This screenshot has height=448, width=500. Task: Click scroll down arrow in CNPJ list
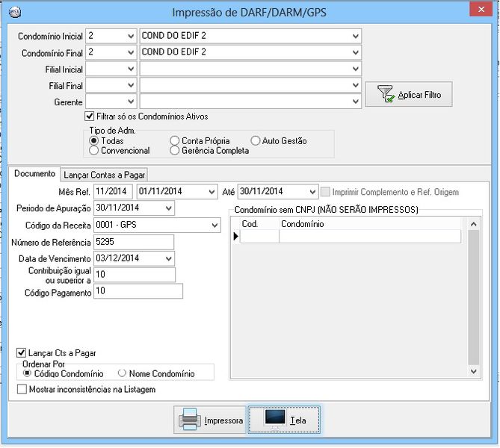coord(474,371)
